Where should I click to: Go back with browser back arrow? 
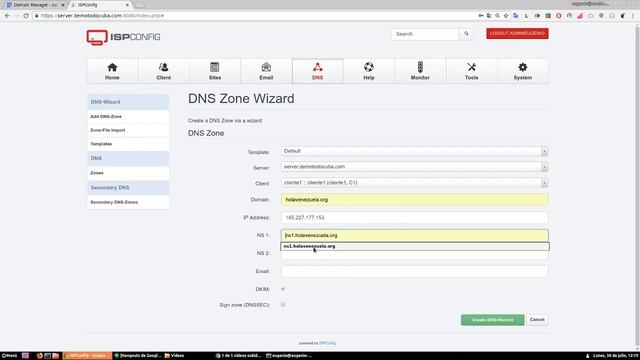point(7,16)
